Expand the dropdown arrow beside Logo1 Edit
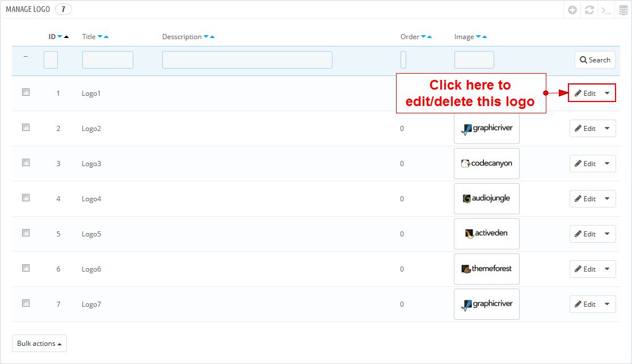Viewport: 632px width, 364px height. [606, 93]
